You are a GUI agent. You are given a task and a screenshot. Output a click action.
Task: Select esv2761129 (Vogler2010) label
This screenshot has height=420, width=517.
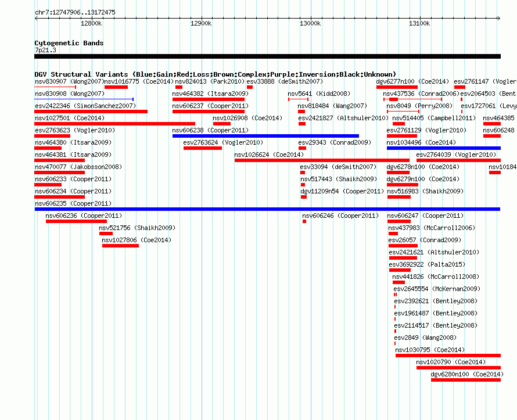426,130
